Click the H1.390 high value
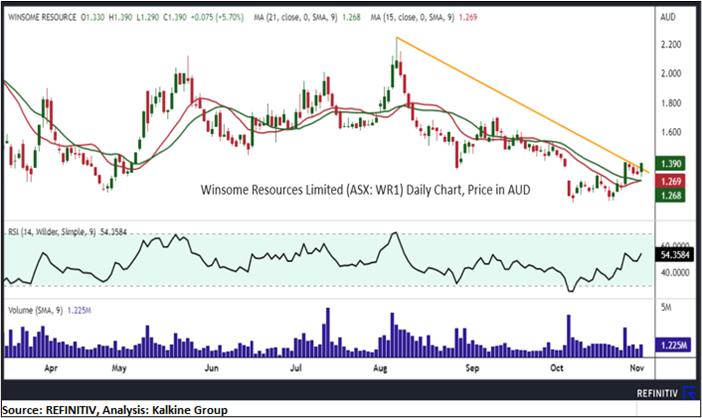Image resolution: width=702 pixels, height=418 pixels. 120,17
